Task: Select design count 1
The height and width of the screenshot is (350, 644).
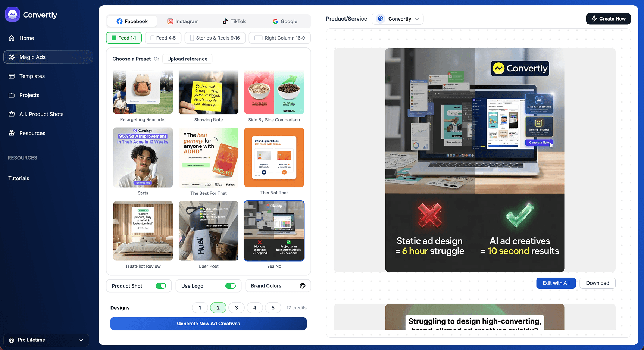Action: pyautogui.click(x=200, y=308)
